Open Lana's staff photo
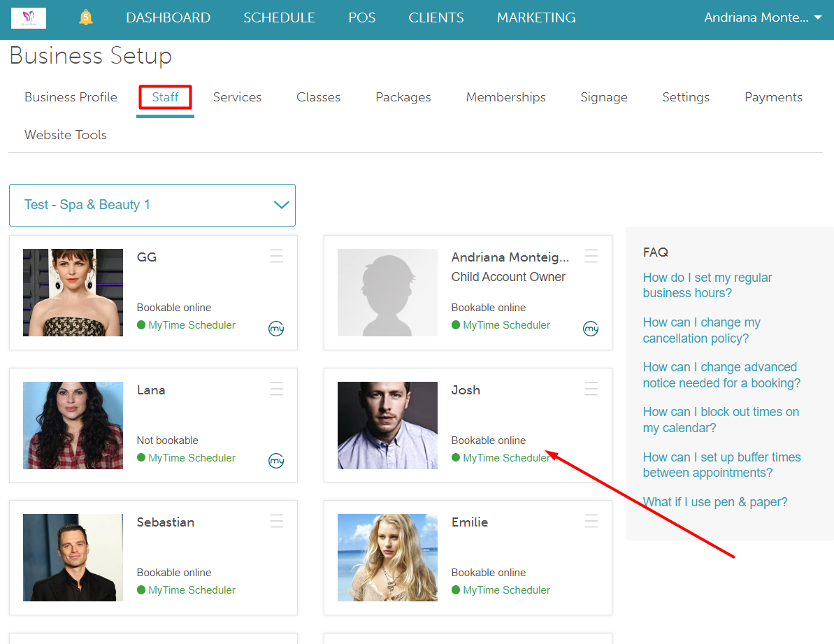The height and width of the screenshot is (644, 834). (x=73, y=425)
